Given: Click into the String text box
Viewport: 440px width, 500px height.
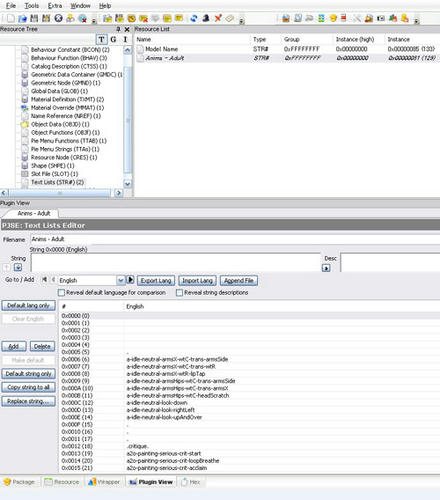Looking at the screenshot, I should click(175, 263).
